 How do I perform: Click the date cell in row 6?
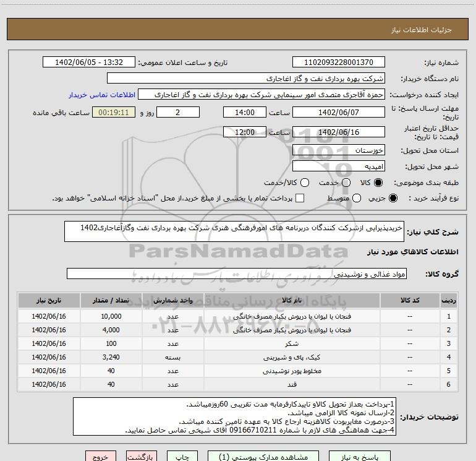(49, 384)
